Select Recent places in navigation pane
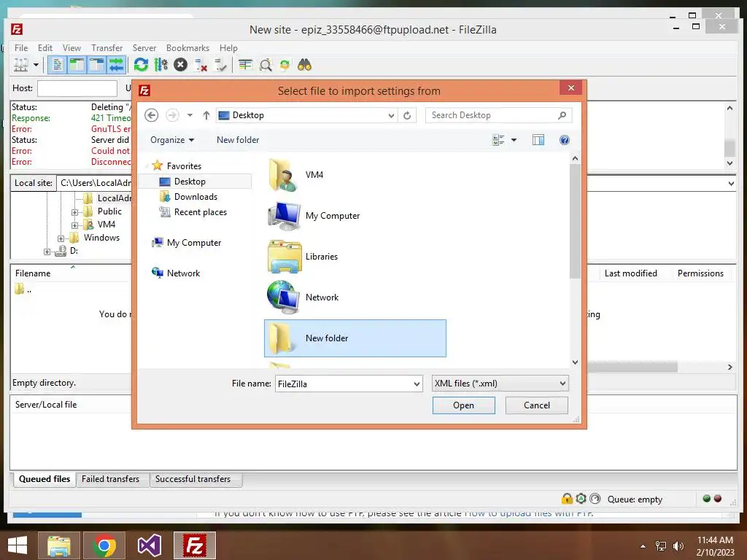The height and width of the screenshot is (560, 747). tap(200, 212)
